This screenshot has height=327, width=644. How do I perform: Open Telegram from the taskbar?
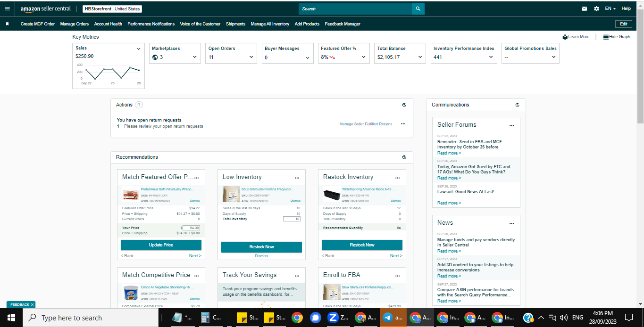click(x=392, y=318)
